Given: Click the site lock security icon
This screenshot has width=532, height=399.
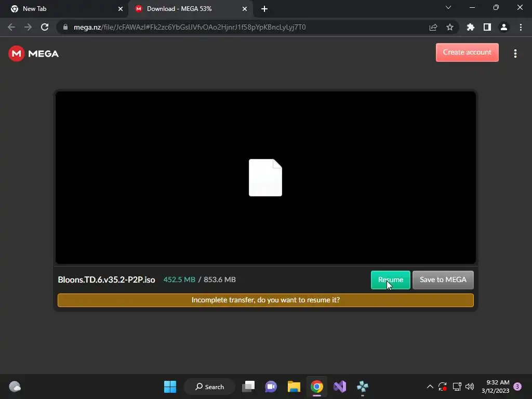Looking at the screenshot, I should 65,27.
